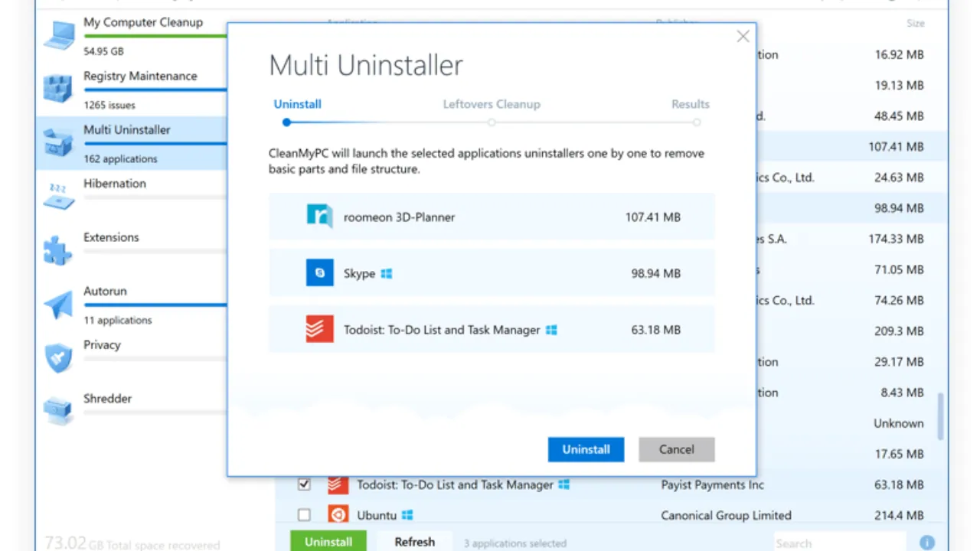Image resolution: width=980 pixels, height=551 pixels.
Task: Click the 63.18 MB size in dialog
Action: pyautogui.click(x=656, y=330)
